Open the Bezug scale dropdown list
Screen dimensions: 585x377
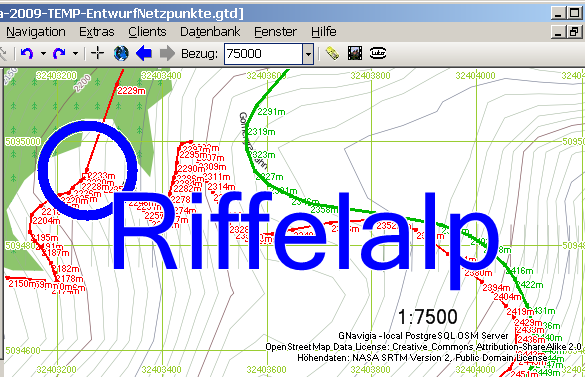pos(308,54)
